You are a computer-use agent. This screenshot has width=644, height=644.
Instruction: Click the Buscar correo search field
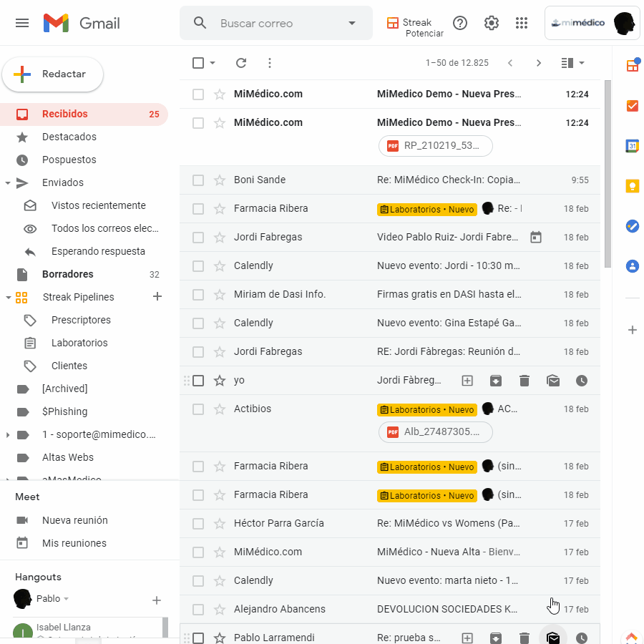coord(279,23)
